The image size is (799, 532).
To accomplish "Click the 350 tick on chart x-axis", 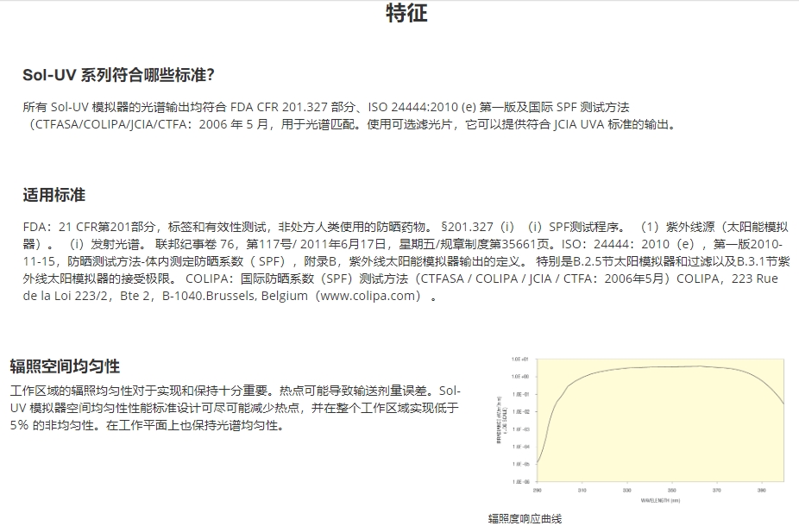I will (671, 490).
